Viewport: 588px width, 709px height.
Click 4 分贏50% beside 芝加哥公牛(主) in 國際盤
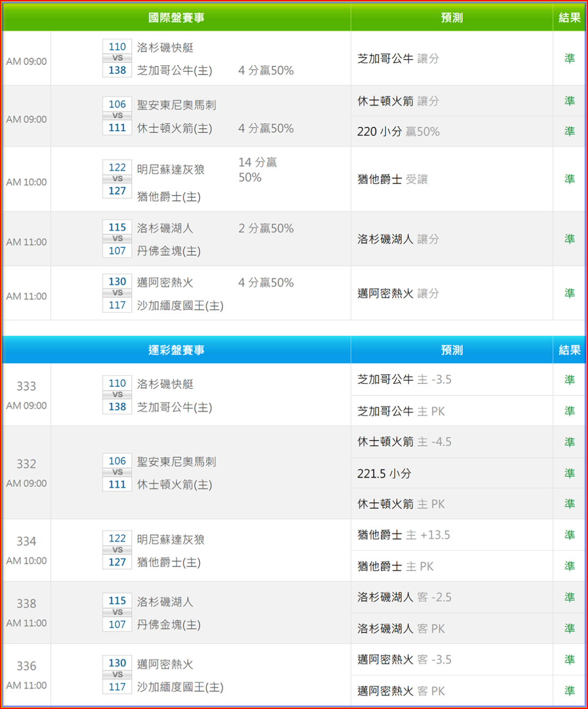coord(266,70)
